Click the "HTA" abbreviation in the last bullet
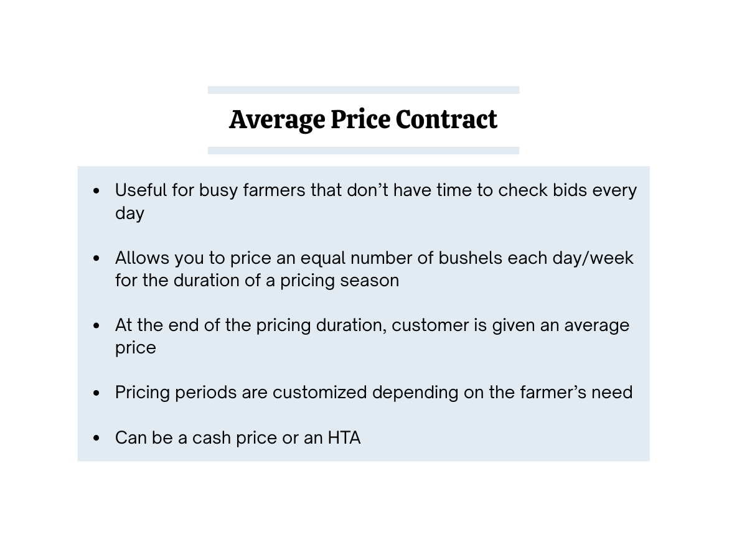 point(344,438)
